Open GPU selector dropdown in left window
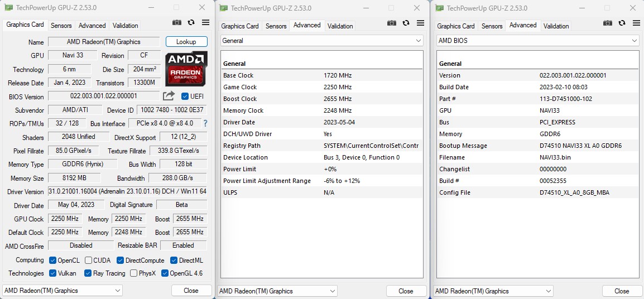The image size is (644, 299). [63, 291]
